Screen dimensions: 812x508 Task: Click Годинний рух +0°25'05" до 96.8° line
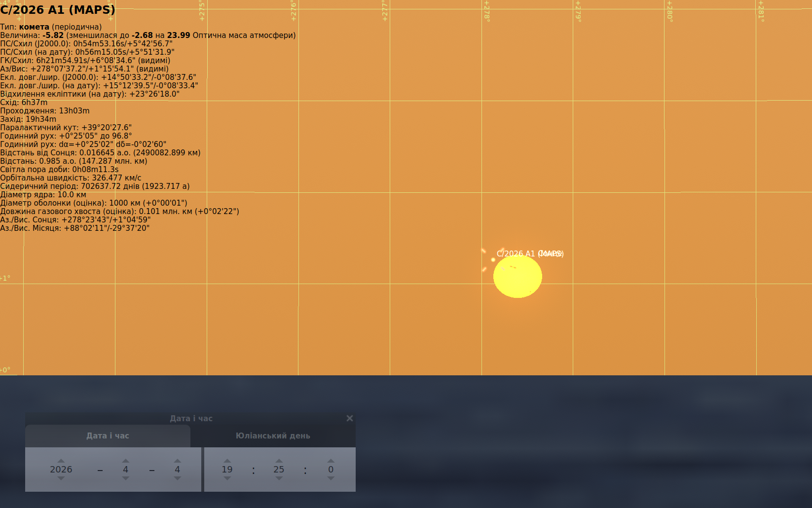[66, 136]
